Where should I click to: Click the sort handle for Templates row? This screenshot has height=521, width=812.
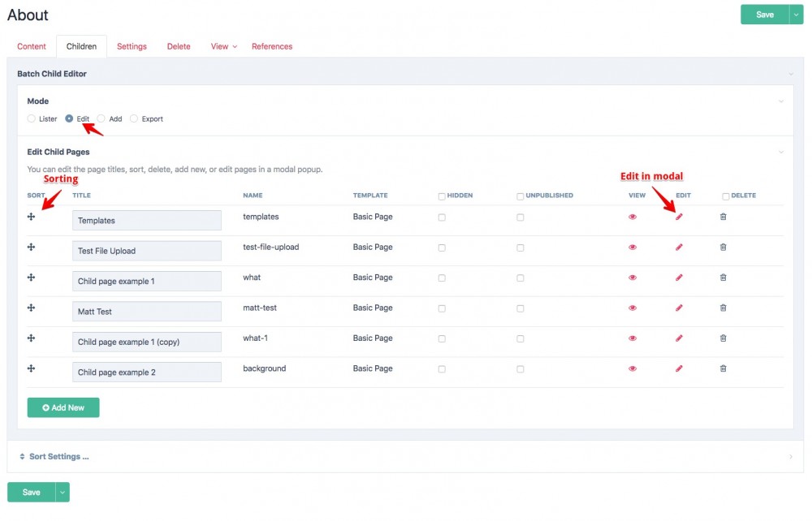coord(31,217)
